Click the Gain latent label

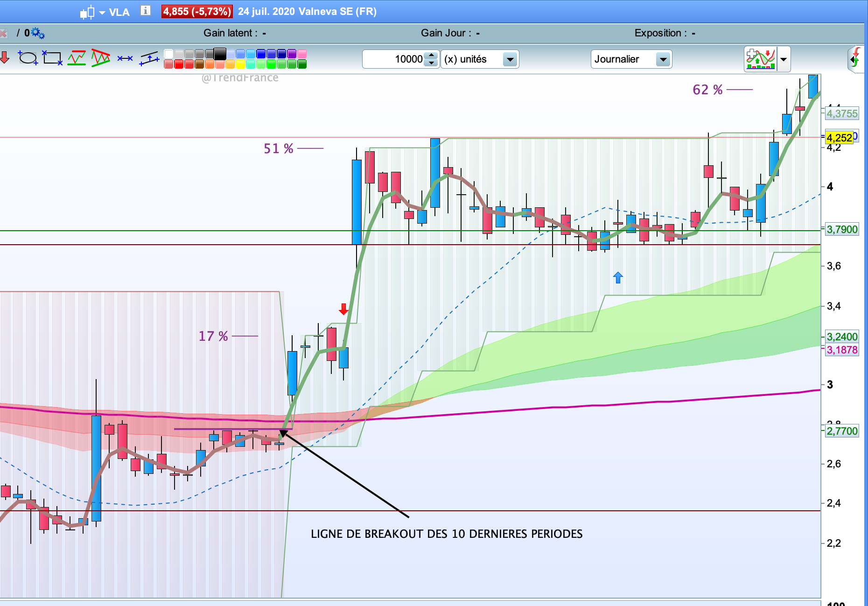[231, 33]
